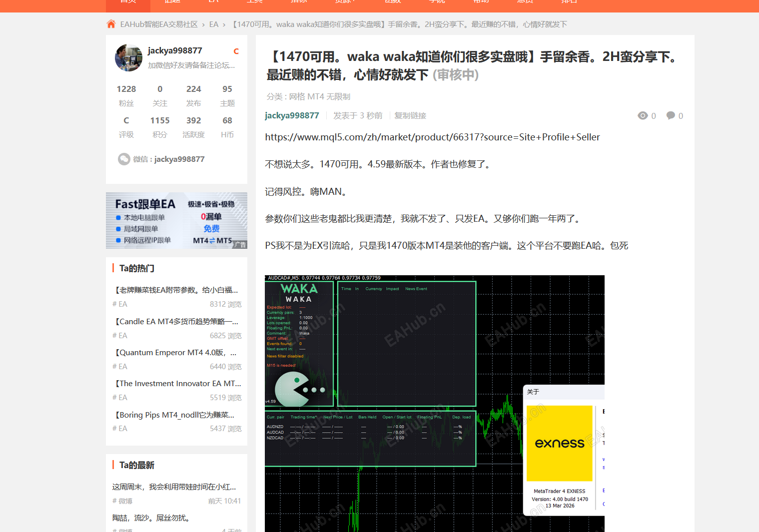759x532 pixels.
Task: Click the comment bubble icon on the post
Action: point(670,115)
